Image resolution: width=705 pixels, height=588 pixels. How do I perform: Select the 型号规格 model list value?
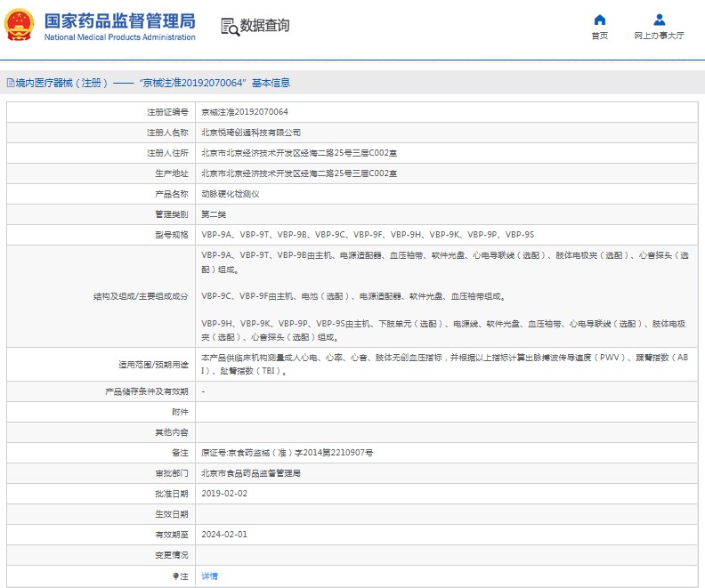tap(368, 235)
